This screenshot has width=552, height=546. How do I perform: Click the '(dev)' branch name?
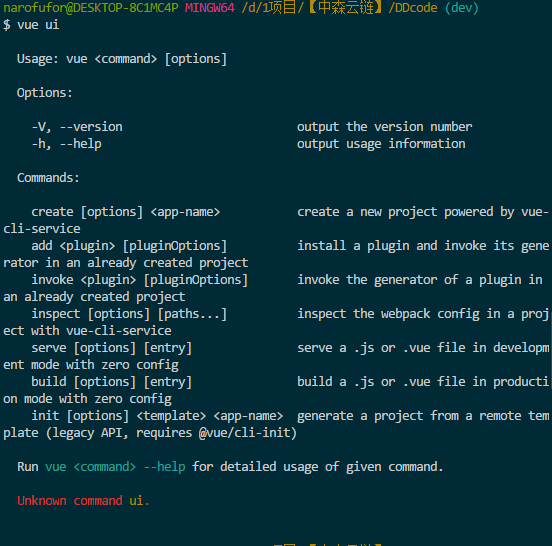(462, 7)
